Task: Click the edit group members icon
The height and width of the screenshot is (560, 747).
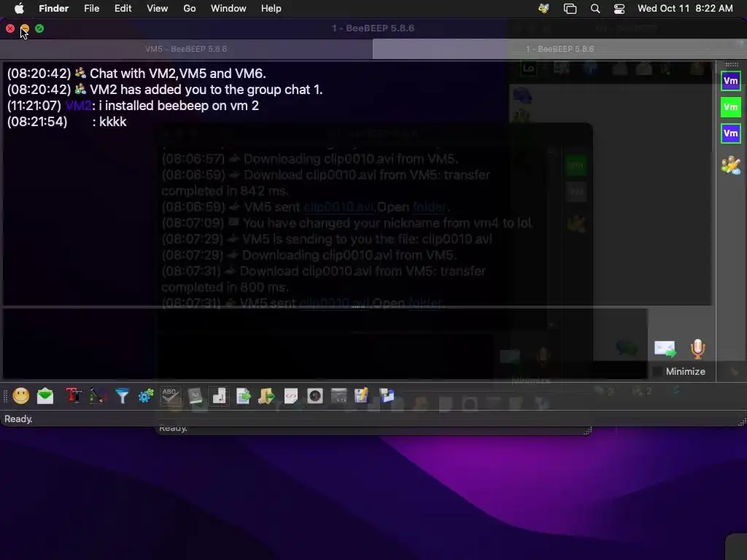Action: [x=731, y=166]
